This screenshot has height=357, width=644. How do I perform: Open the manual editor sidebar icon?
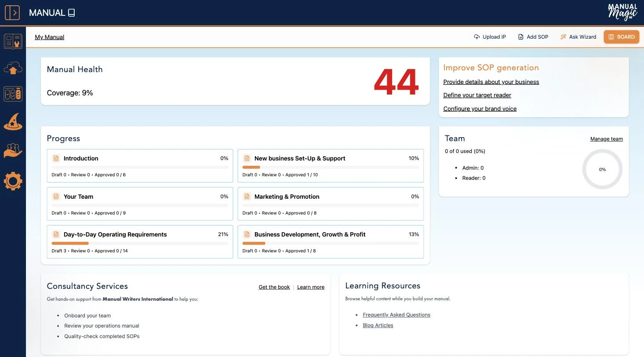pos(13,41)
